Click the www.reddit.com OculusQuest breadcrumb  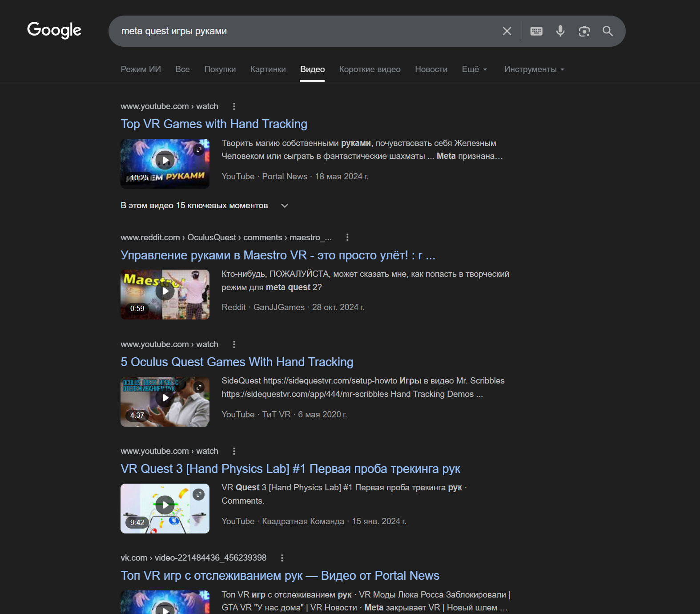(x=226, y=238)
